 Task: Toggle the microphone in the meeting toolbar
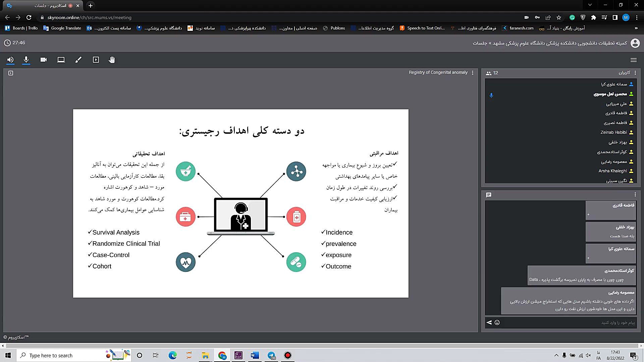tap(26, 60)
